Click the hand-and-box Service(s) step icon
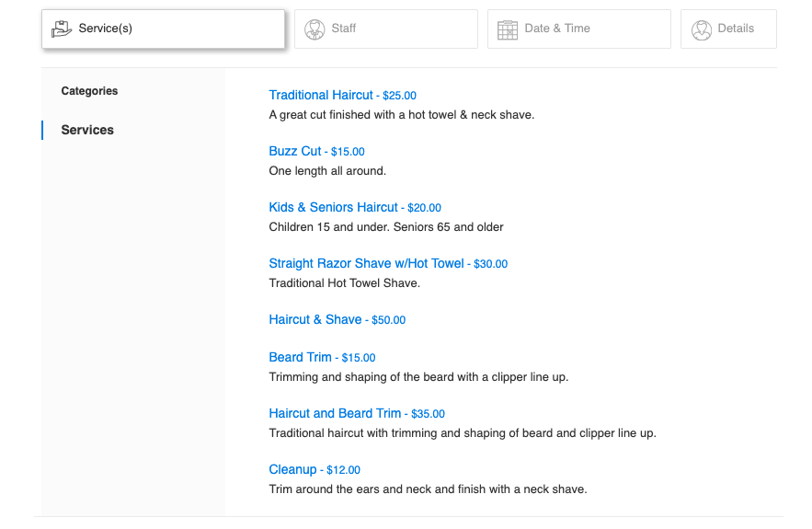Viewport: 812px width, 529px height. pos(62,29)
